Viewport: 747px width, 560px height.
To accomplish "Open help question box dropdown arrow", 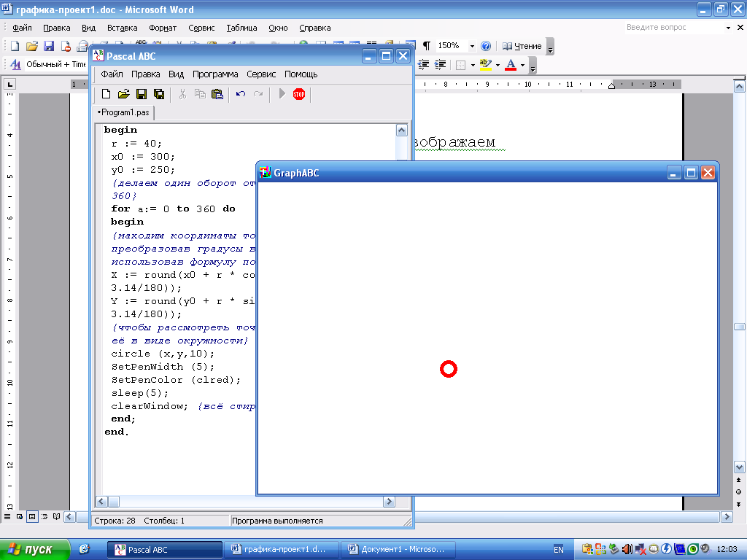I will 728,28.
